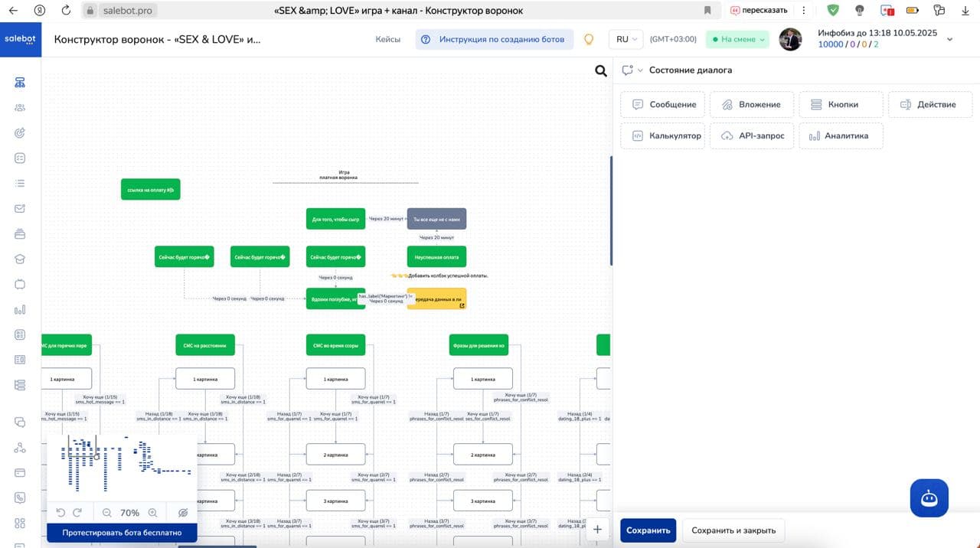This screenshot has height=548, width=980.
Task: Open «Инструкция по созданию ботов» link
Action: (x=495, y=40)
